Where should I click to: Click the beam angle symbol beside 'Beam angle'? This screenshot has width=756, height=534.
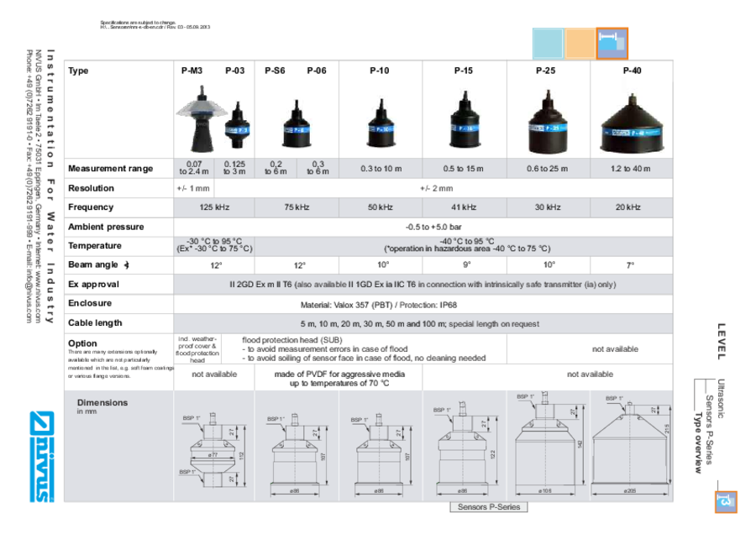click(x=126, y=264)
